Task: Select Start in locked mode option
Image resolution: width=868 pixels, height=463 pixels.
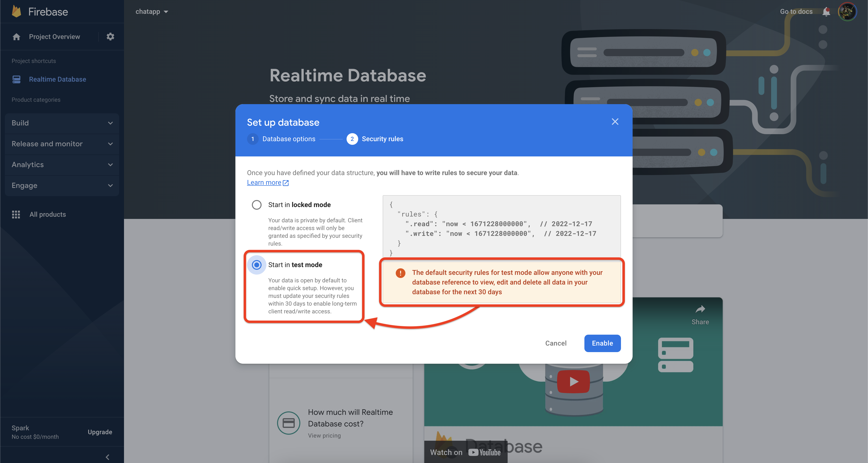Action: coord(257,205)
